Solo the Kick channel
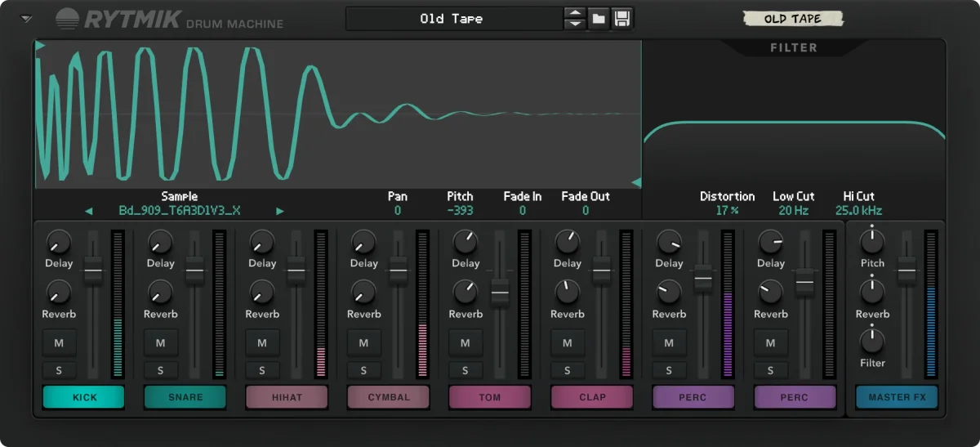Screen dimensions: 980x447 click(59, 370)
